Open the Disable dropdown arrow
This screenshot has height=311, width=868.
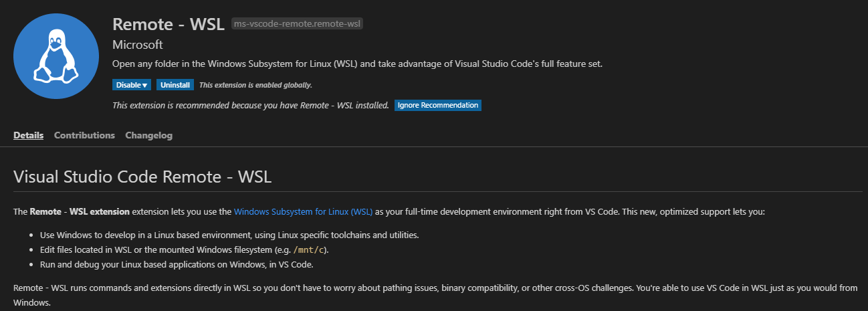tap(145, 85)
